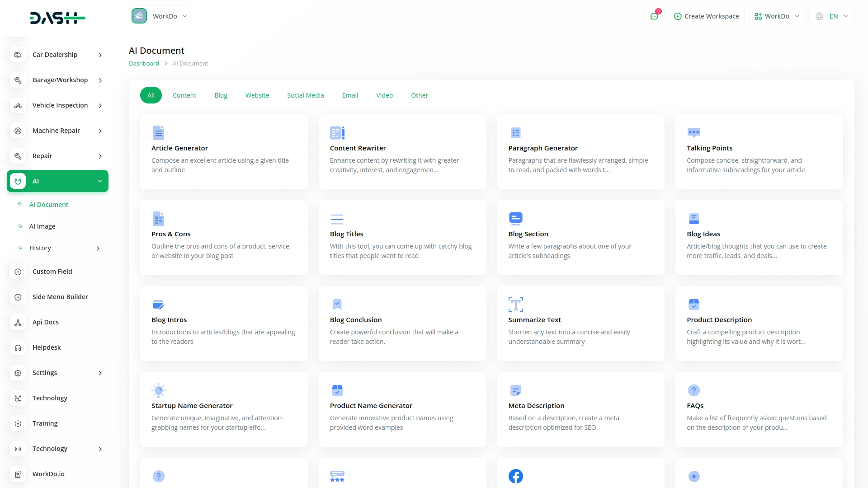Open the Article Generator document icon
868x488 pixels.
[158, 133]
